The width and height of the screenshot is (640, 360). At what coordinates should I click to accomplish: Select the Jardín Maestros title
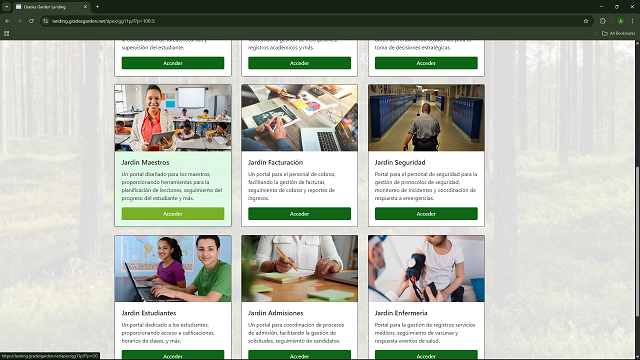145,162
